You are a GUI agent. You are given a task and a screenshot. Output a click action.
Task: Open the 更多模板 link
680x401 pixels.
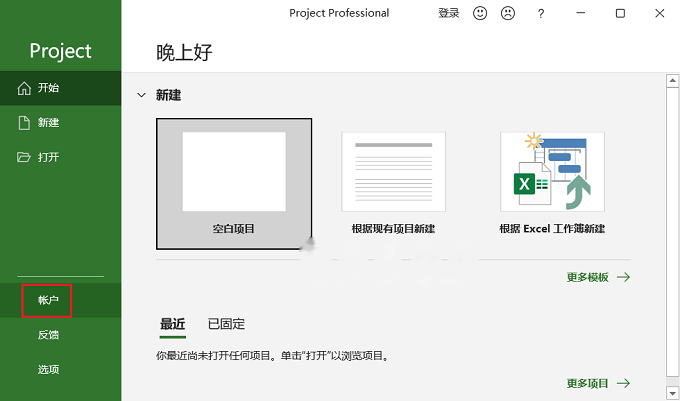(x=588, y=277)
